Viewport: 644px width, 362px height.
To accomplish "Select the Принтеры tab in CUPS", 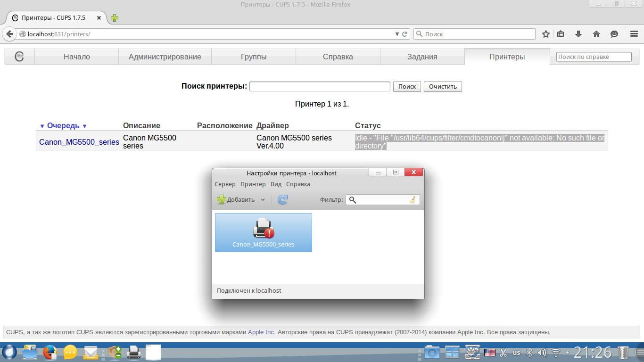I will click(x=507, y=57).
